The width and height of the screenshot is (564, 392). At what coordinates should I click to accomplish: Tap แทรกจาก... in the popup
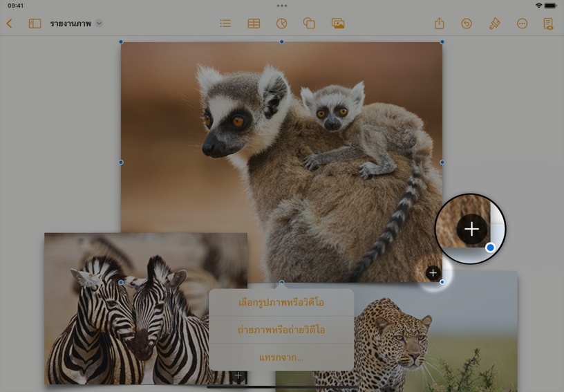tap(281, 357)
